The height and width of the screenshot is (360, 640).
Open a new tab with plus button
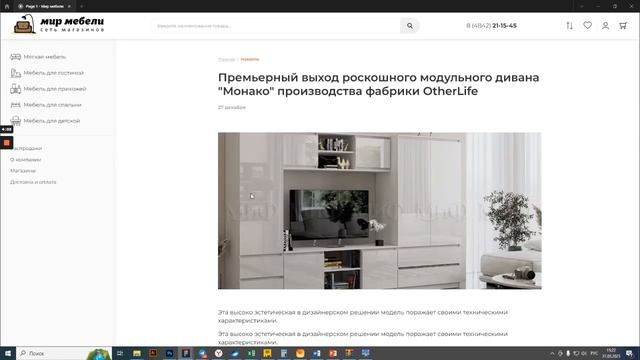click(81, 6)
